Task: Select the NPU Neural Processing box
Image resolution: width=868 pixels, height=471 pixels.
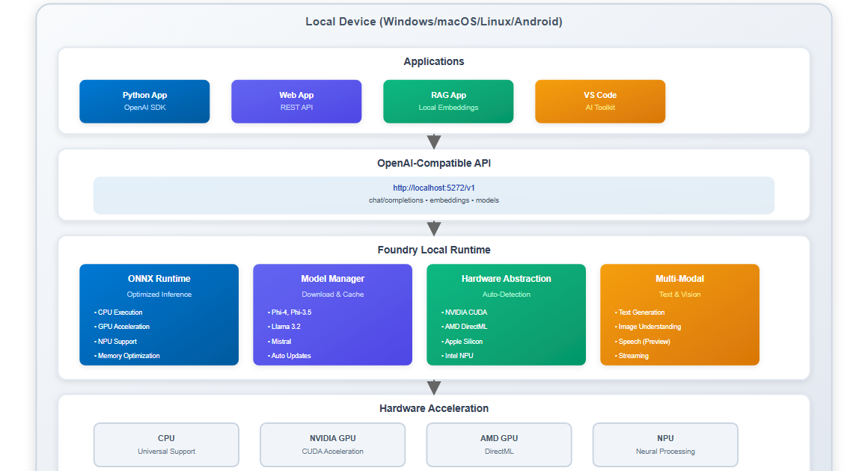Action: 665,445
